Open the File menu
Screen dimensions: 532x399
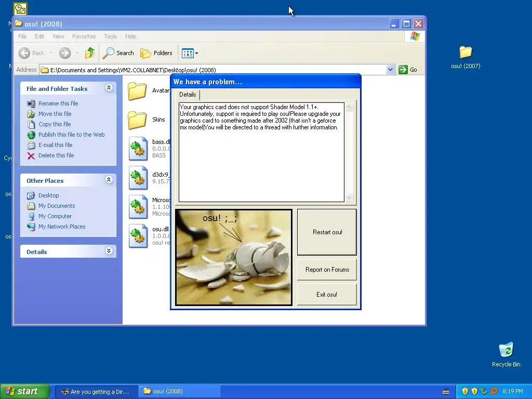point(22,36)
